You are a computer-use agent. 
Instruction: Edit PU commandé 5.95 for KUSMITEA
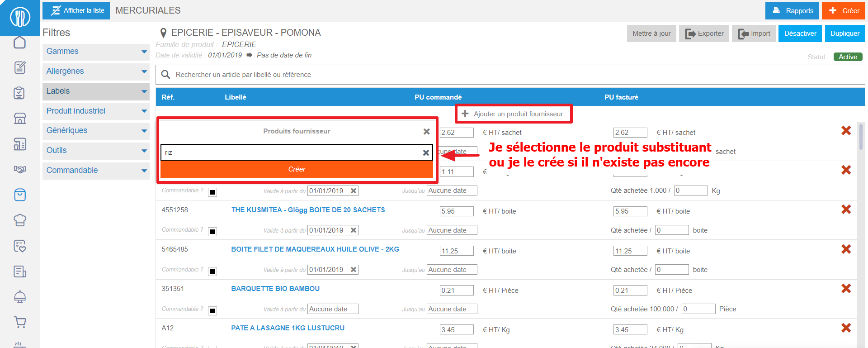click(457, 211)
